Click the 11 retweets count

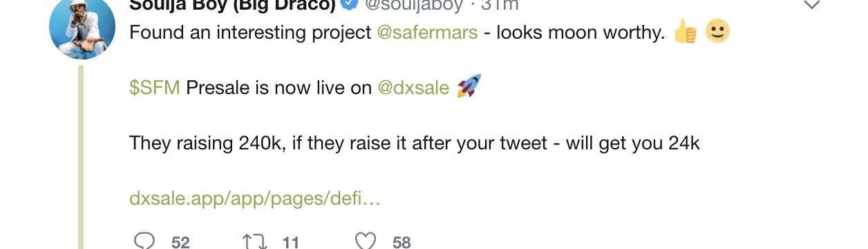[x=291, y=242]
